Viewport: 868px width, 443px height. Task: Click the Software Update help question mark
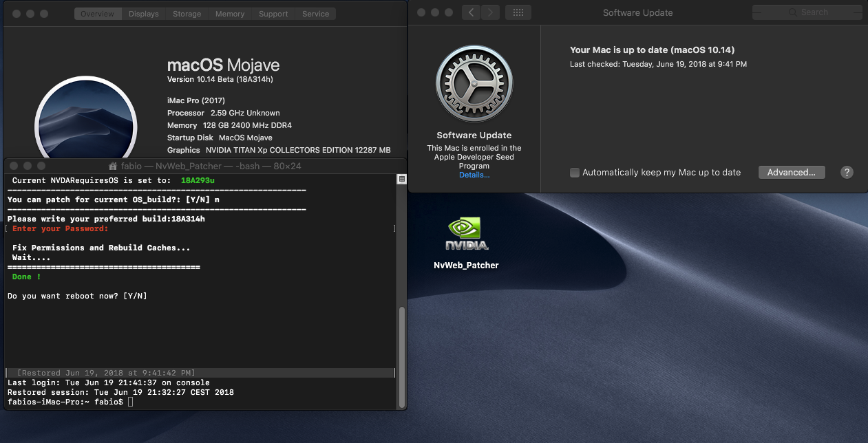(x=847, y=173)
